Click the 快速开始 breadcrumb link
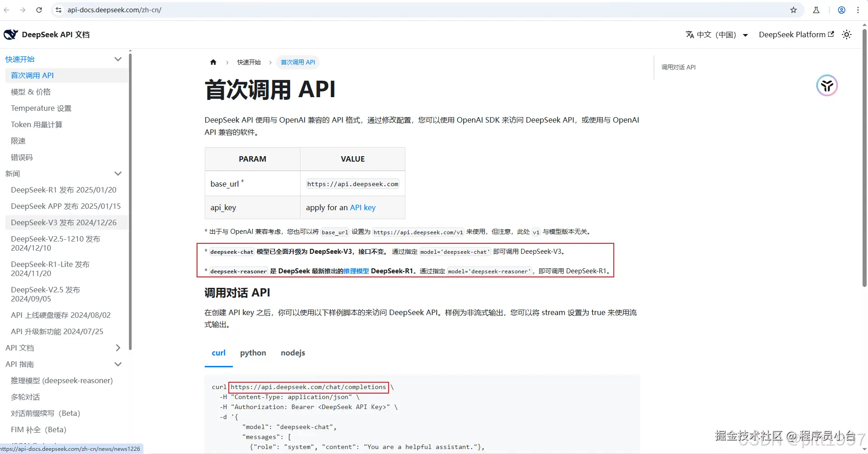Viewport: 868px width, 454px height. [x=249, y=62]
